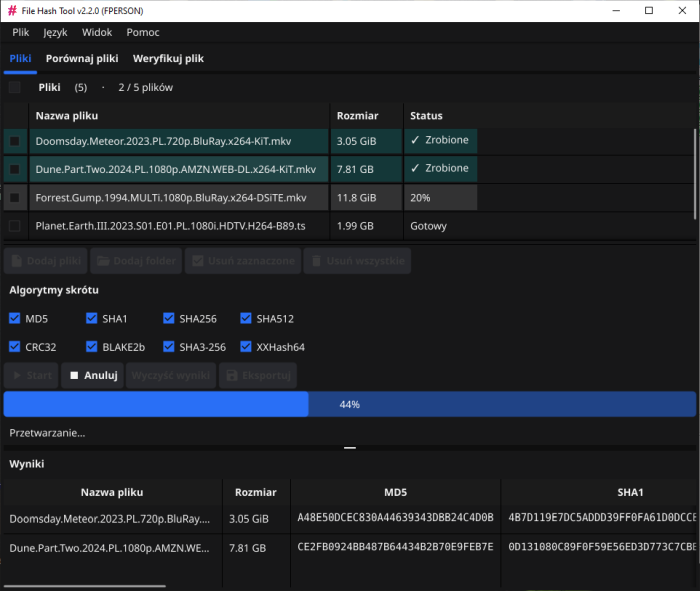700x591 pixels.
Task: Toggle the SHA3-256 algorithm checkbox
Action: 169,346
